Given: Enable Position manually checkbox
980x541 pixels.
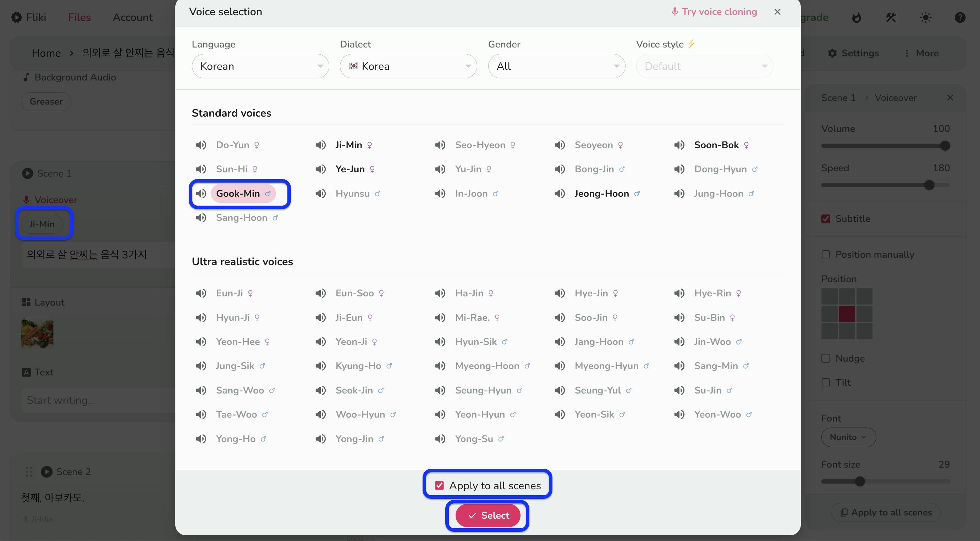Looking at the screenshot, I should point(826,254).
